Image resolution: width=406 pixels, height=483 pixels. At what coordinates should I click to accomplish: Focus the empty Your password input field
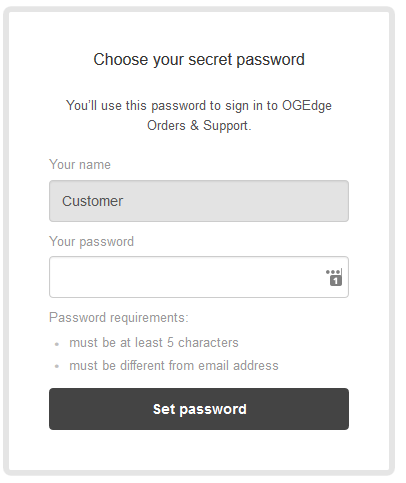pos(199,277)
